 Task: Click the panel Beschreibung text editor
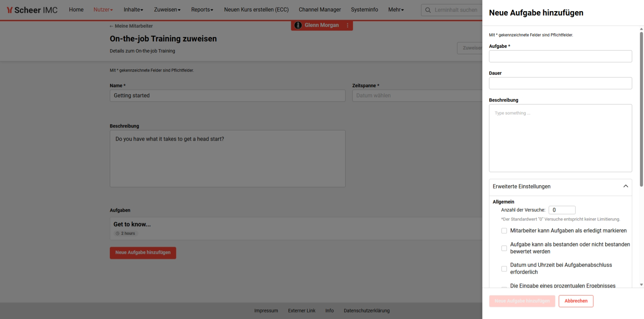pyautogui.click(x=560, y=138)
